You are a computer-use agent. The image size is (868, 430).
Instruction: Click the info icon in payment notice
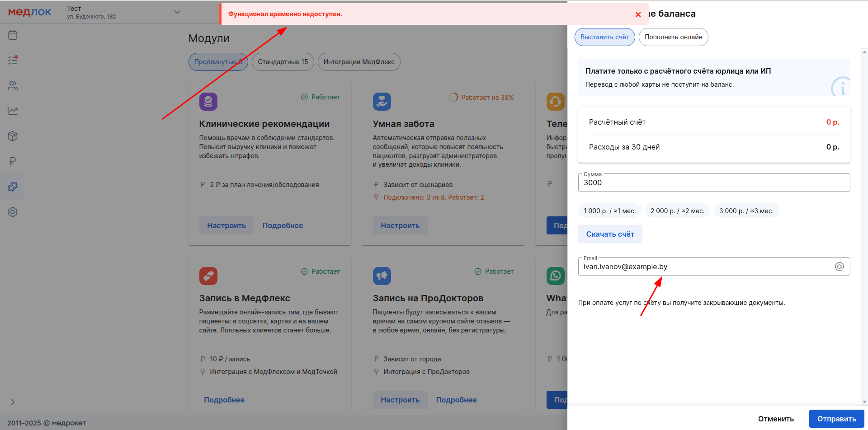click(841, 87)
